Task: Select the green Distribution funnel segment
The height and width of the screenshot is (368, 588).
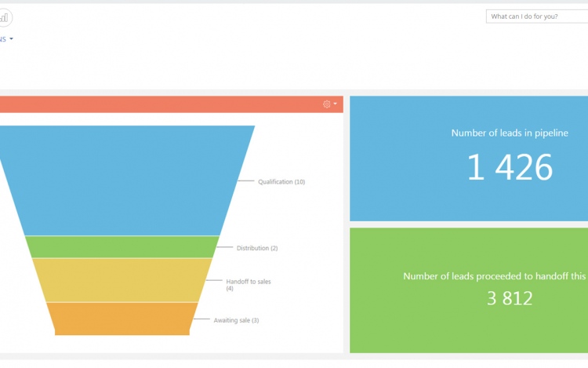Action: click(x=122, y=247)
